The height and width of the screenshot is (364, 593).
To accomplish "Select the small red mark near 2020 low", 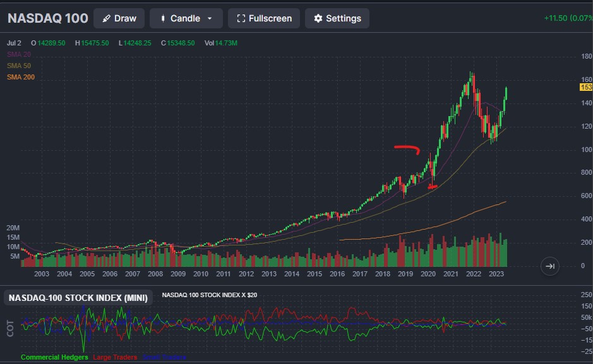I will tap(432, 187).
